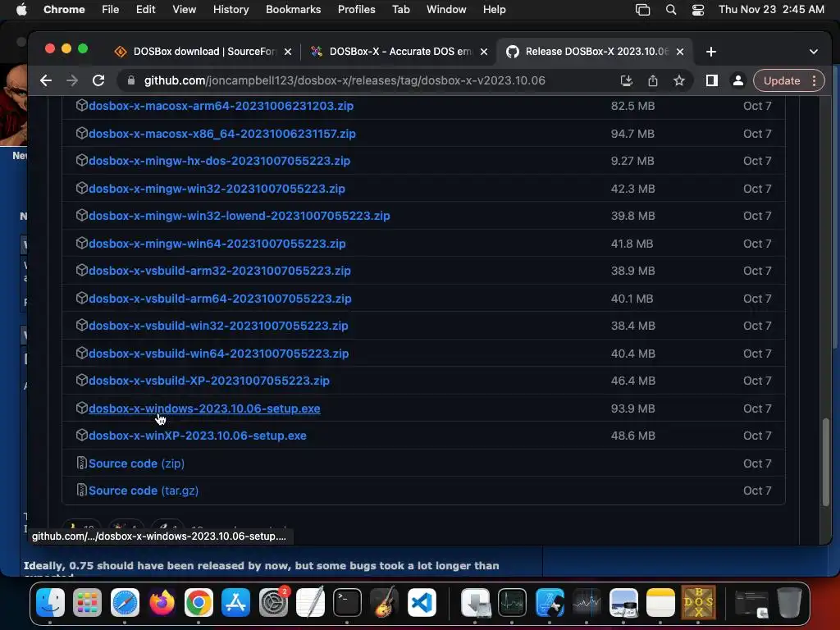Screen dimensions: 840x630
Task: Toggle Chrome side panel icon
Action: point(711,80)
